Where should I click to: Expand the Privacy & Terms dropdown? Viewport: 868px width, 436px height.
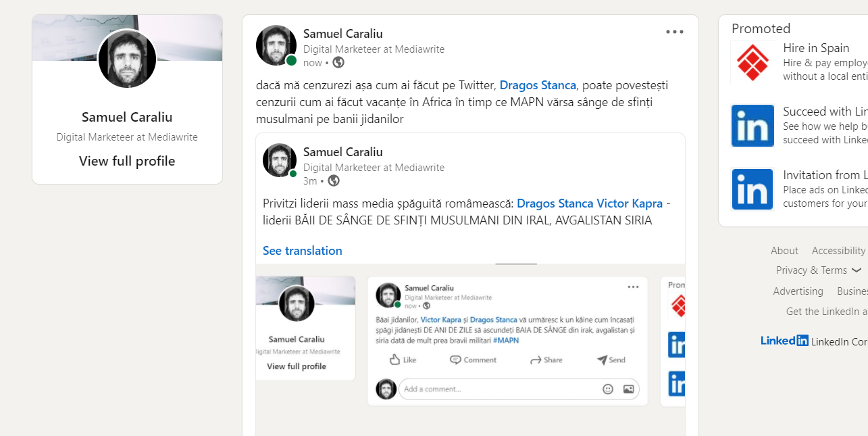819,270
